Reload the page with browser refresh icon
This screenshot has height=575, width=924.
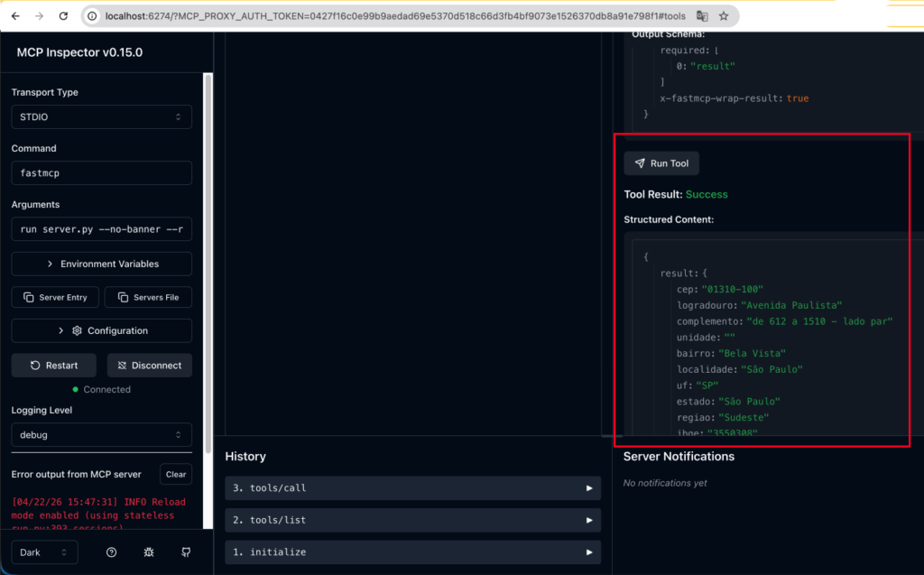pos(62,16)
